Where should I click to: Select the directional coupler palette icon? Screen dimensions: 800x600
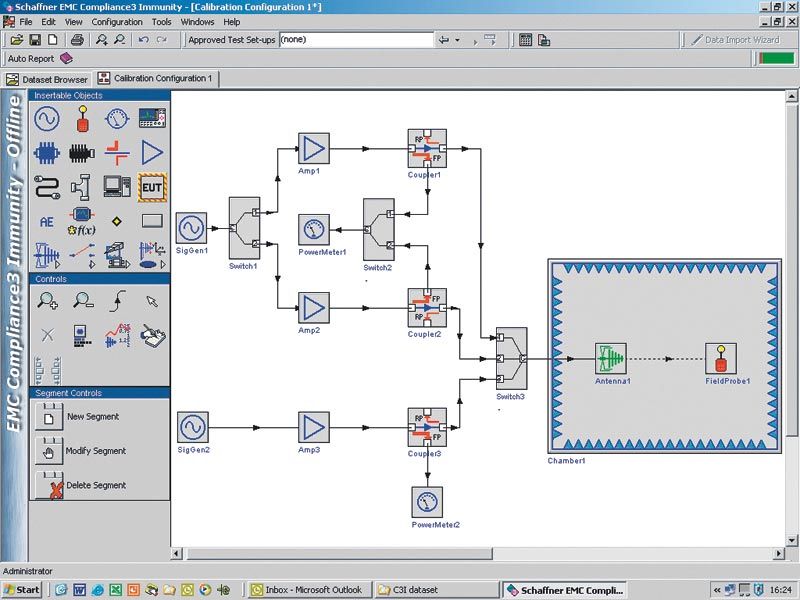click(117, 153)
